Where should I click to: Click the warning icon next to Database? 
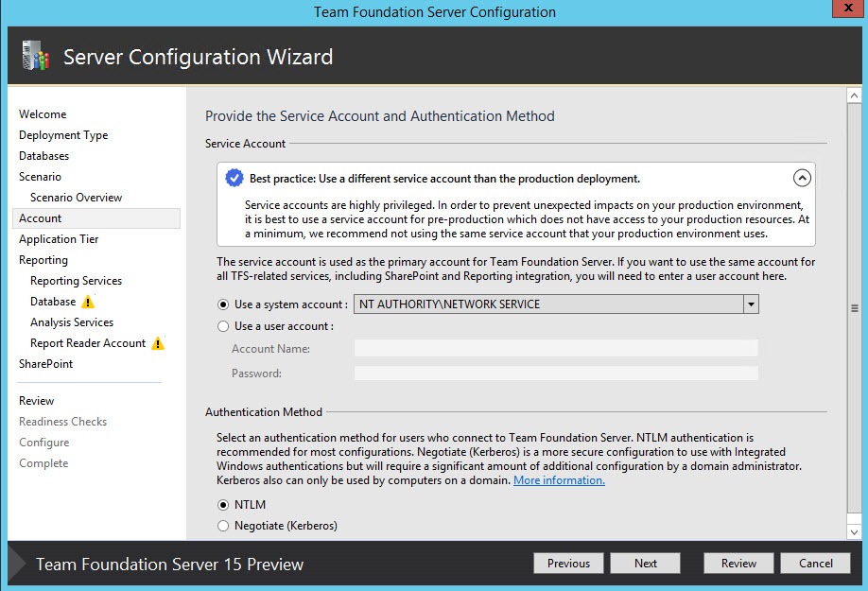[x=88, y=302]
